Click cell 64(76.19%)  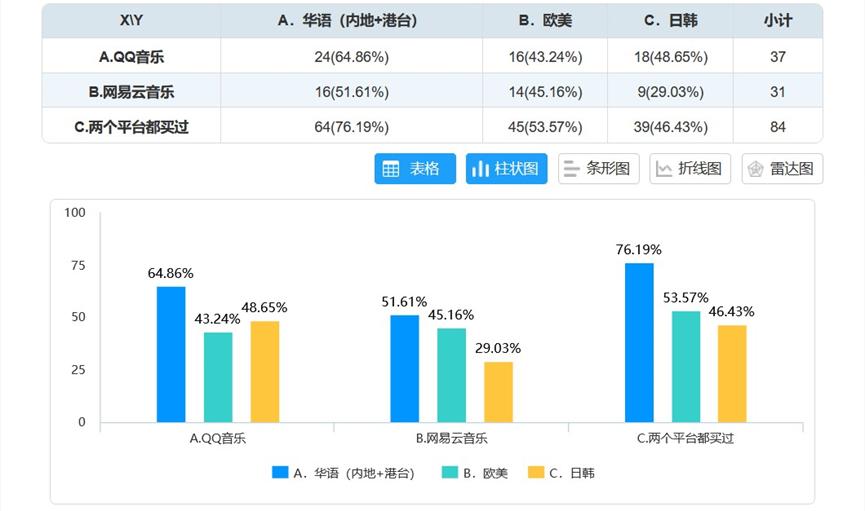351,127
